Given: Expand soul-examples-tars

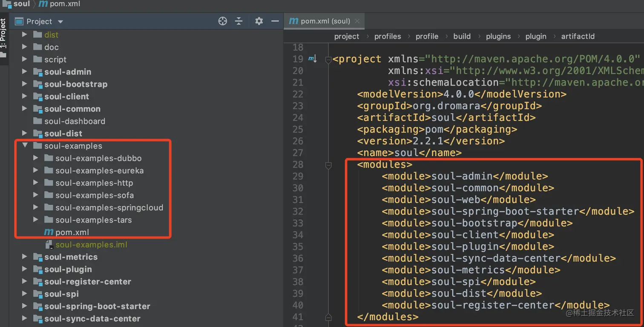Looking at the screenshot, I should (x=36, y=220).
